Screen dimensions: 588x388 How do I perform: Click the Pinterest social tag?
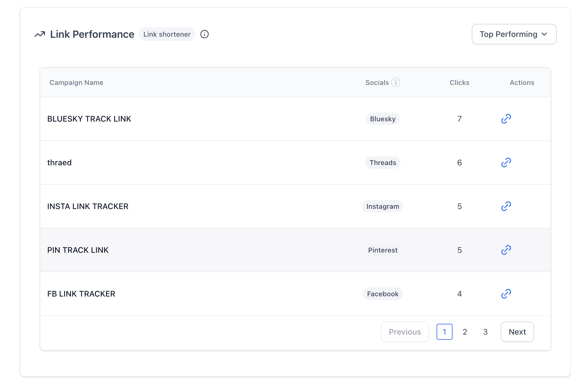point(383,250)
